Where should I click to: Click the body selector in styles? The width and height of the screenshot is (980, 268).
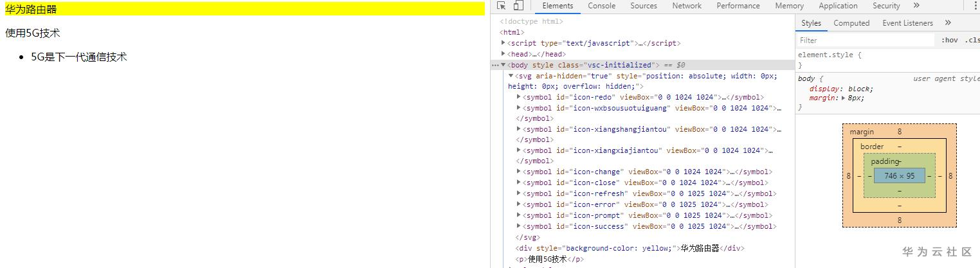[x=806, y=78]
